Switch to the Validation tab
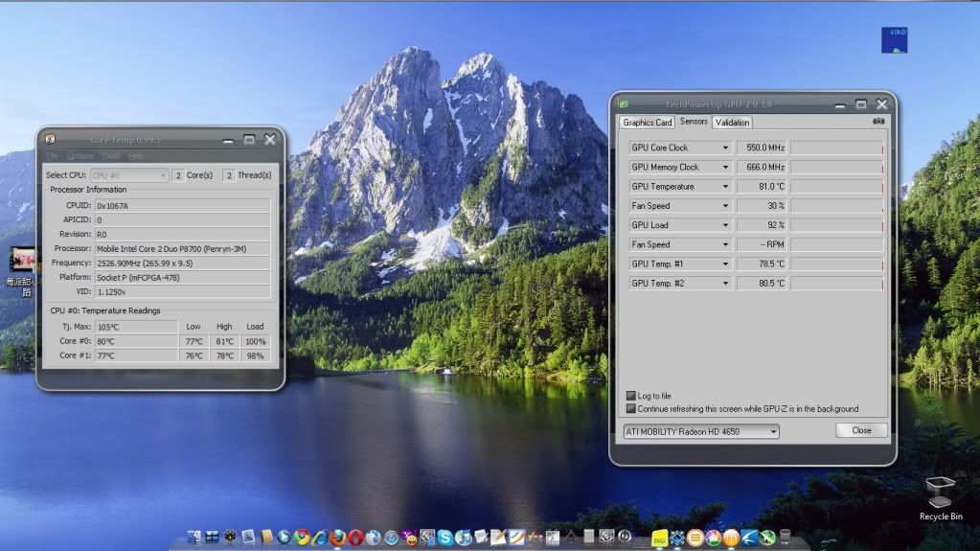 732,123
